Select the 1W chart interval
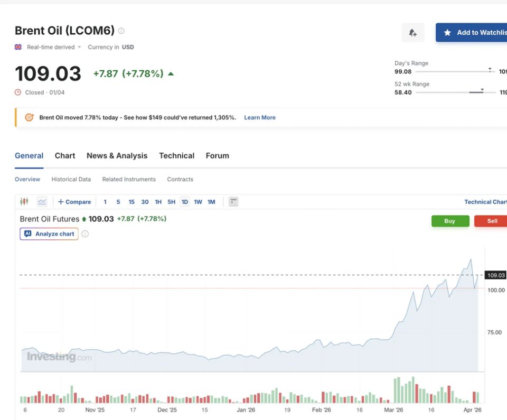Screen dimensions: 507x420 pyautogui.click(x=198, y=202)
